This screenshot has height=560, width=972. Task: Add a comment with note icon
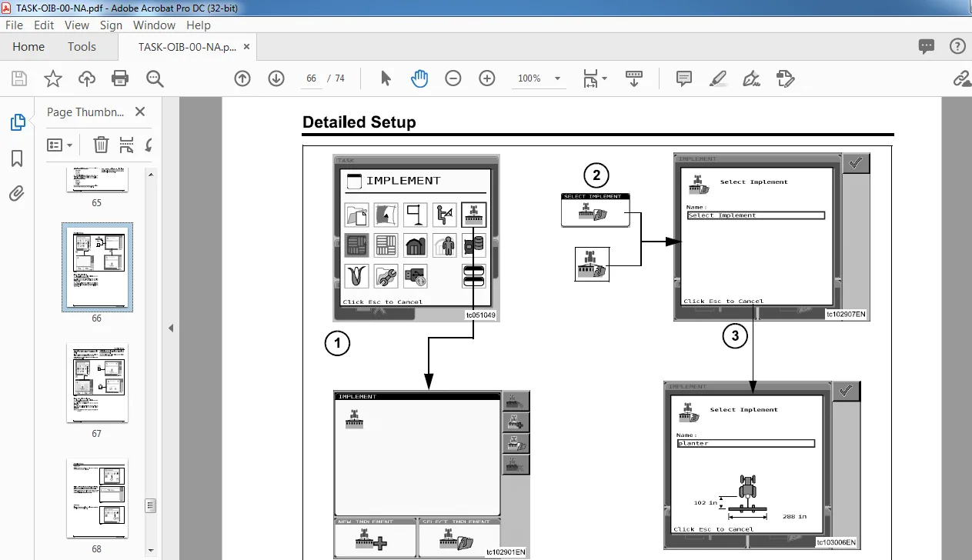pyautogui.click(x=683, y=78)
